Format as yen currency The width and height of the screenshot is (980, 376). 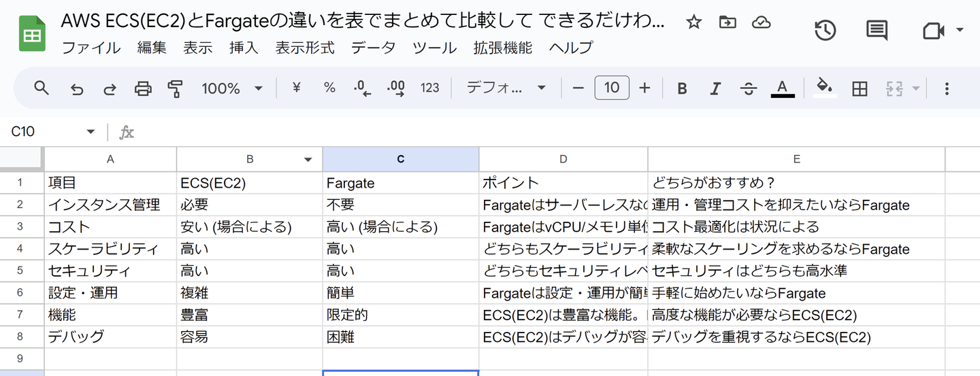coord(296,88)
